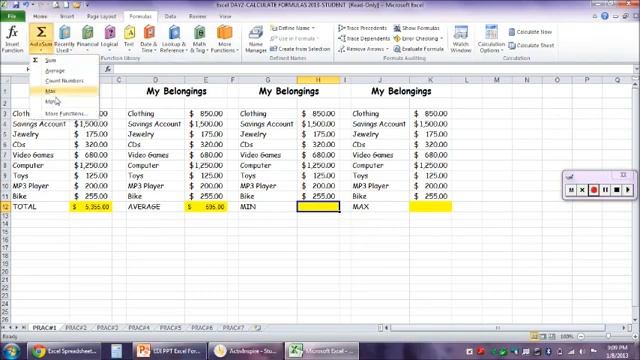Choose Count Numbers from AutoSum menu
The image size is (640, 360).
click(64, 81)
